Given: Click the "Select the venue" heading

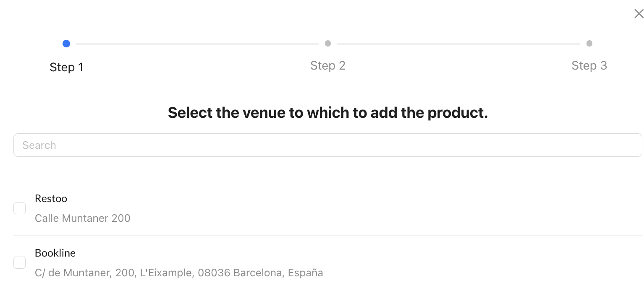Looking at the screenshot, I should pos(327,113).
